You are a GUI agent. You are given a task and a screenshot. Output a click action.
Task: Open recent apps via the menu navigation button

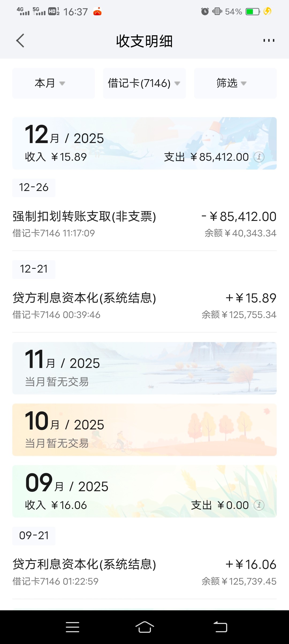click(x=73, y=627)
